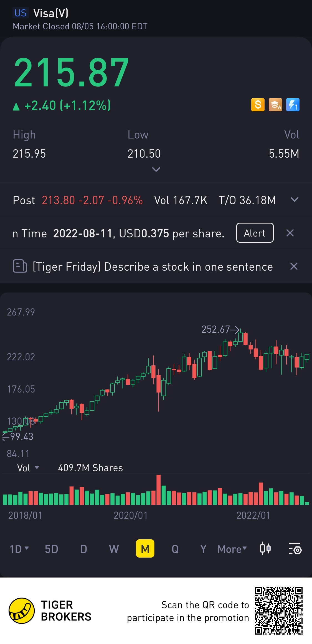The height and width of the screenshot is (644, 312).
Task: Open the chart indicator settings icon
Action: point(295,549)
